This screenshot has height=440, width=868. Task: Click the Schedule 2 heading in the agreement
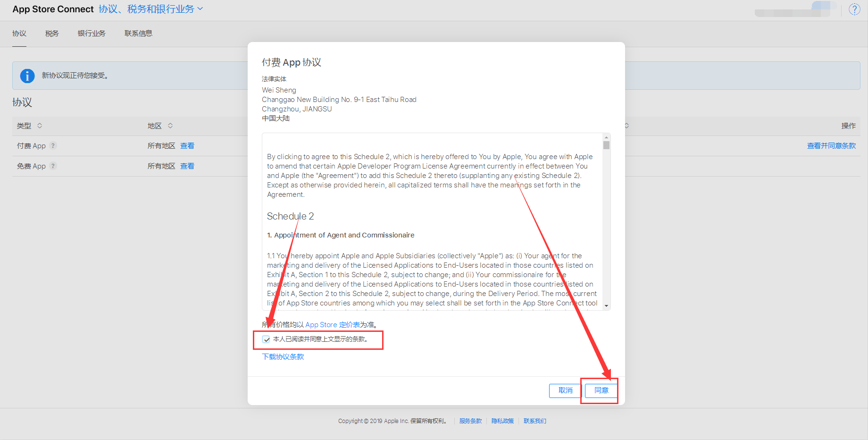(291, 216)
